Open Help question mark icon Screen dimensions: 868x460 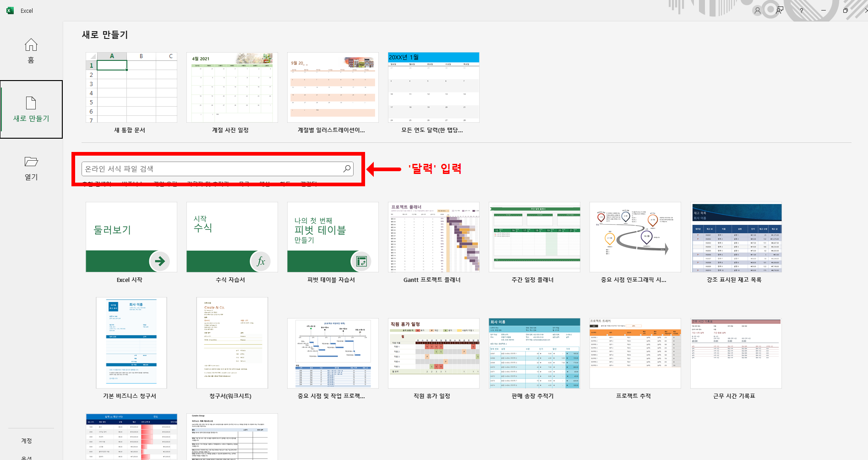pyautogui.click(x=801, y=11)
